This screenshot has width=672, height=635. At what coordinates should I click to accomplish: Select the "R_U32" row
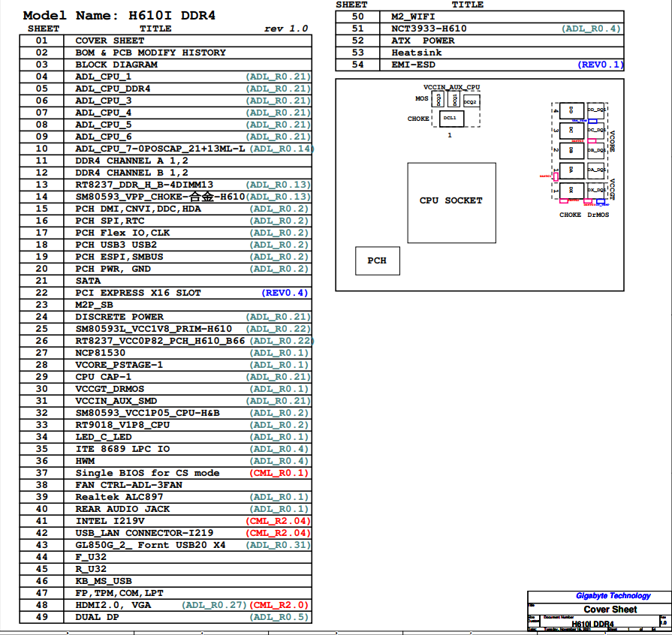(x=165, y=569)
